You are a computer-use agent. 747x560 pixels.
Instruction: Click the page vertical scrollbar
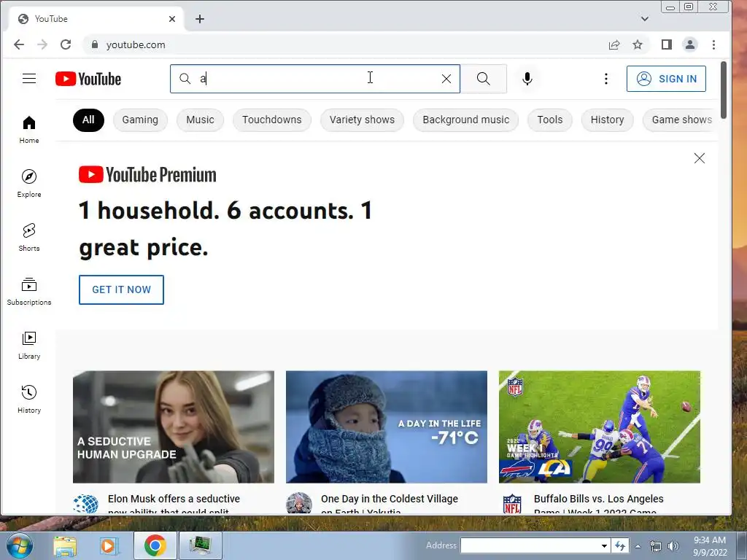tap(724, 90)
